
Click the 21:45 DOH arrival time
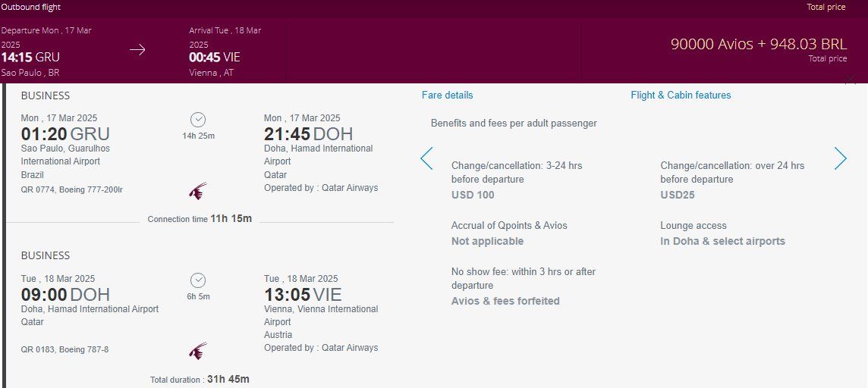[308, 134]
